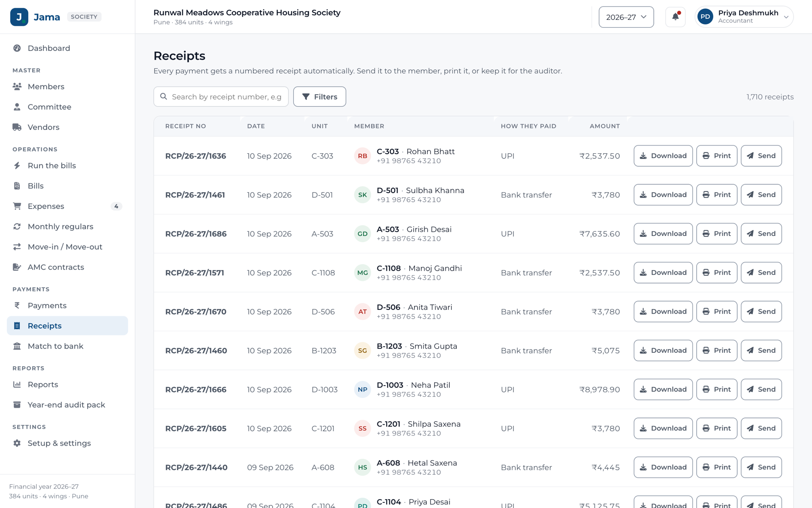This screenshot has width=812, height=508.
Task: Send receipt RCP/26-27/1686 to Girish Desai
Action: click(x=761, y=234)
